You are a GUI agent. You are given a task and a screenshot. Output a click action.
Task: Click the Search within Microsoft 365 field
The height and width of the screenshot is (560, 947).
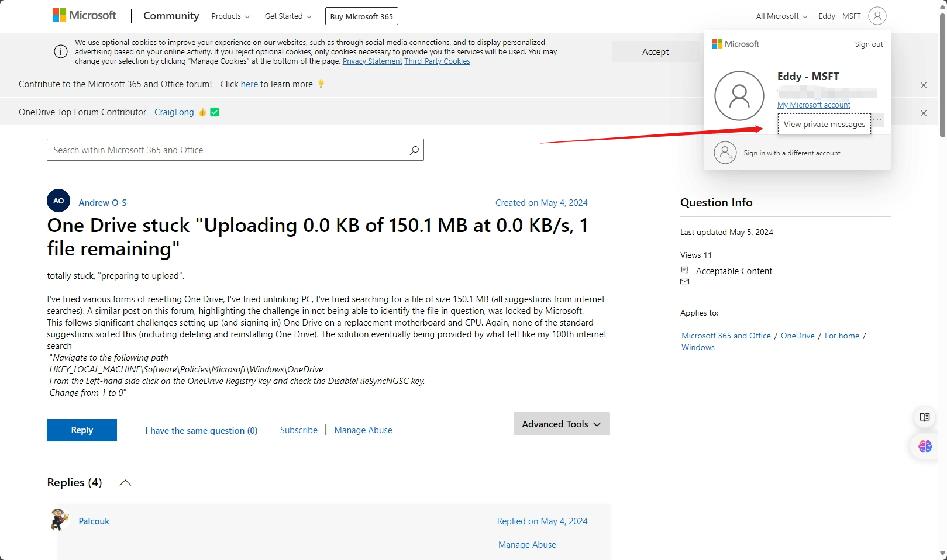tap(235, 150)
